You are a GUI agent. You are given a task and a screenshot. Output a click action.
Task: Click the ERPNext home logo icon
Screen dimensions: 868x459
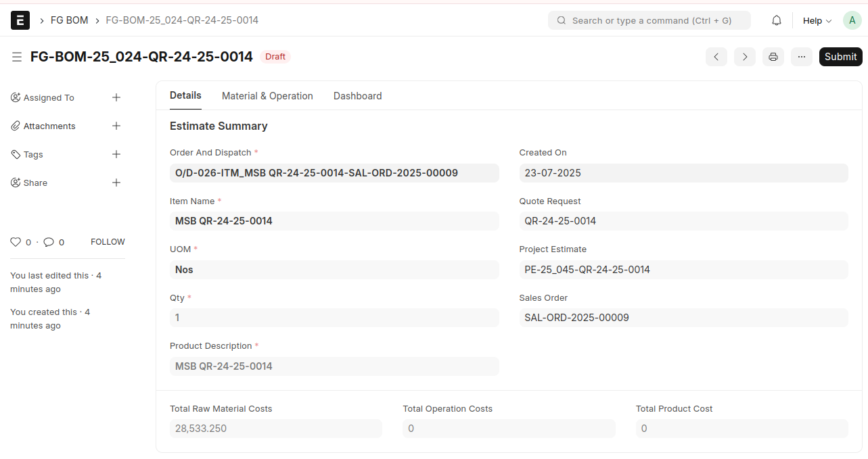pyautogui.click(x=20, y=20)
